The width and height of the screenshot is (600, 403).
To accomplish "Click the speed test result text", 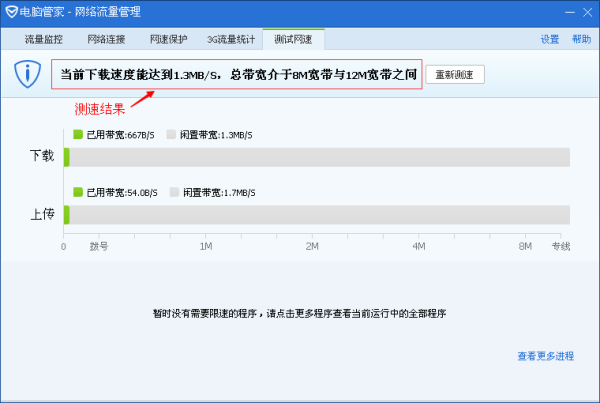I will (238, 74).
